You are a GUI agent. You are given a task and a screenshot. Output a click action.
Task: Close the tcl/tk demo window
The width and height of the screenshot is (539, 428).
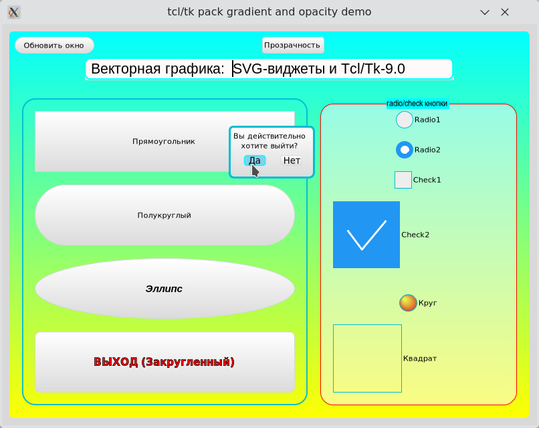(505, 12)
